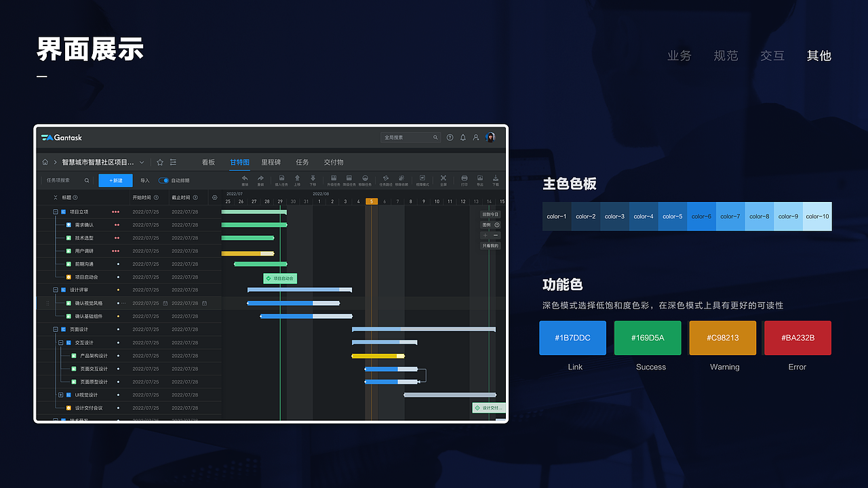Select the 甘特图 tab
868x488 pixels.
pos(239,163)
